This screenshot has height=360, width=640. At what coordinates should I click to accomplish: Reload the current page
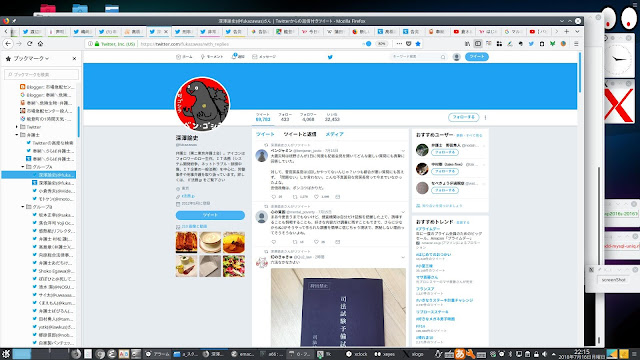(x=29, y=44)
